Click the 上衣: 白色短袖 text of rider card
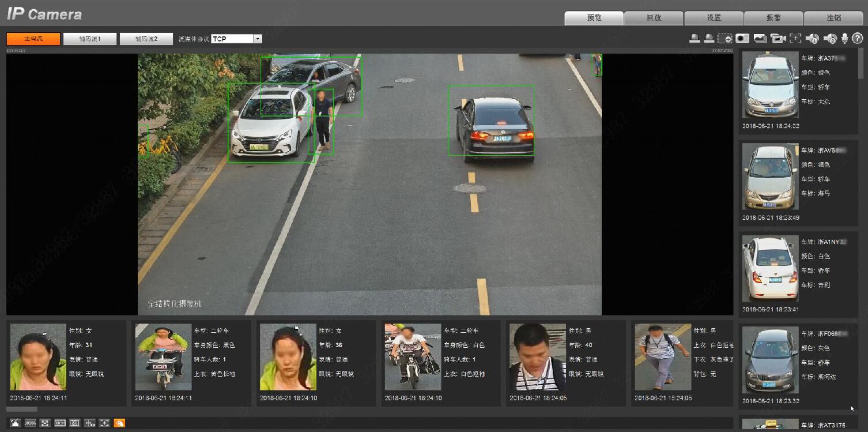The width and height of the screenshot is (868, 432). click(x=465, y=374)
